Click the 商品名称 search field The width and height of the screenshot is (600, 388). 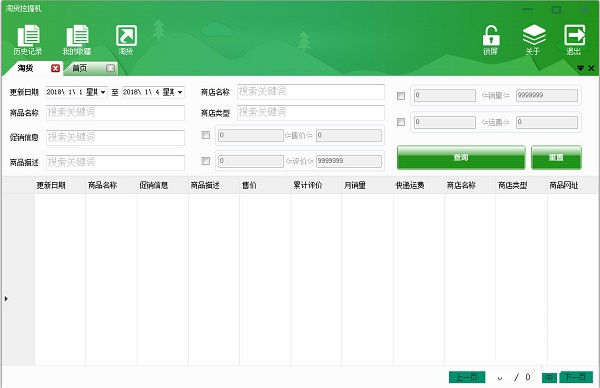click(x=115, y=113)
